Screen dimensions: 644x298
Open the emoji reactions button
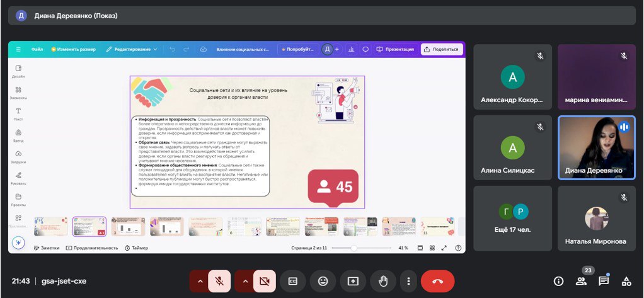click(323, 281)
